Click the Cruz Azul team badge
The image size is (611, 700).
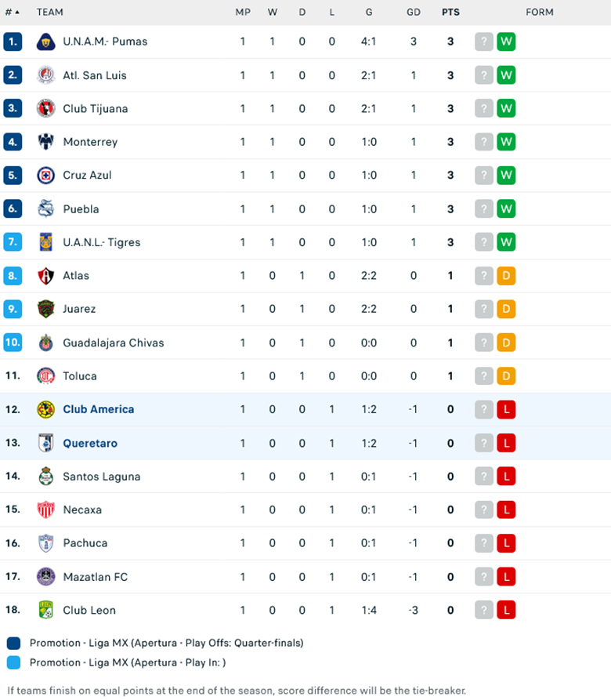click(x=45, y=176)
